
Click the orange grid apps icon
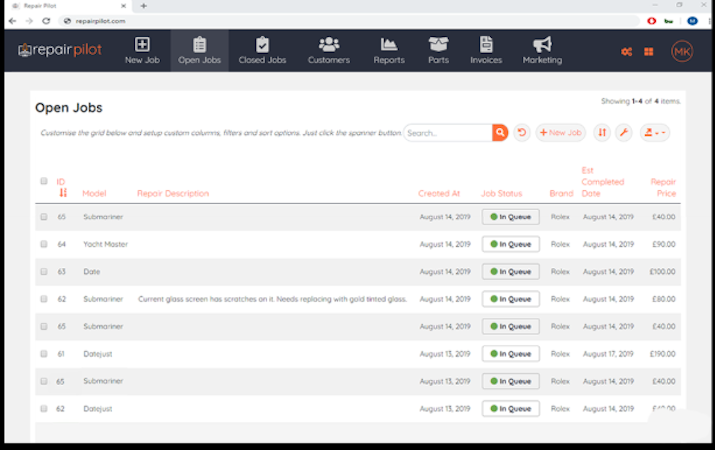tap(648, 52)
